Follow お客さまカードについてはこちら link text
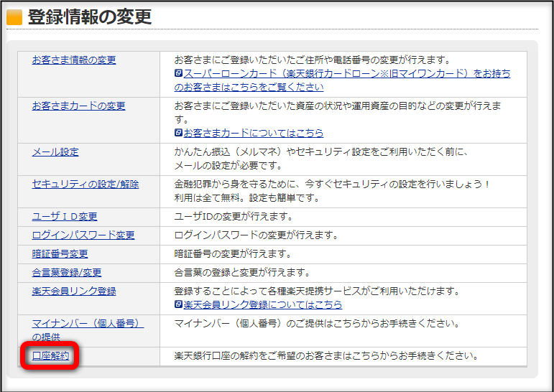 [254, 133]
